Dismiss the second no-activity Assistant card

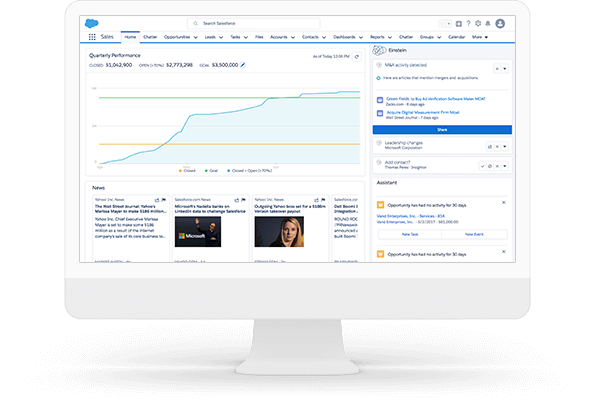[x=504, y=251]
